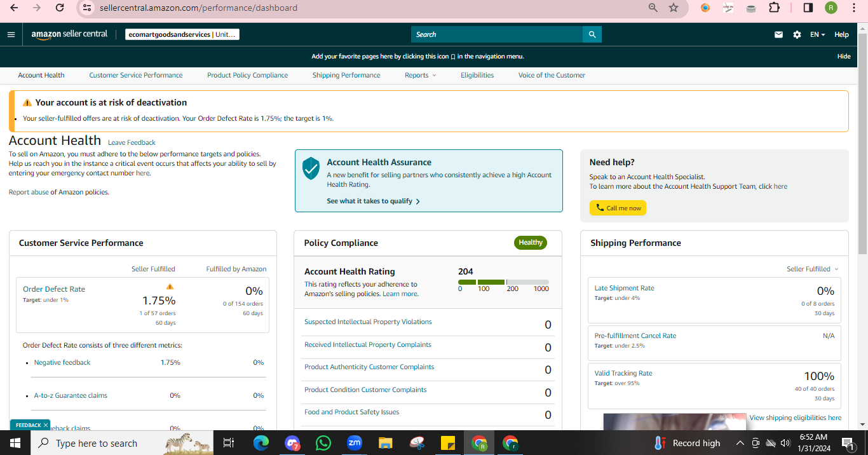Bookmark this page with star icon

click(674, 8)
